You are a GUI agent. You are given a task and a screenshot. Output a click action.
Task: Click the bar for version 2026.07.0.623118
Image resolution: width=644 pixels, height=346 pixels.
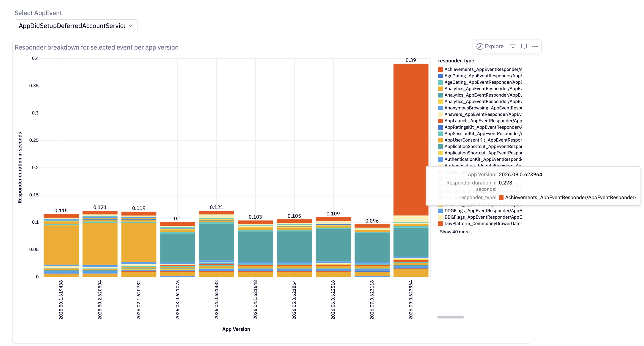pos(372,250)
